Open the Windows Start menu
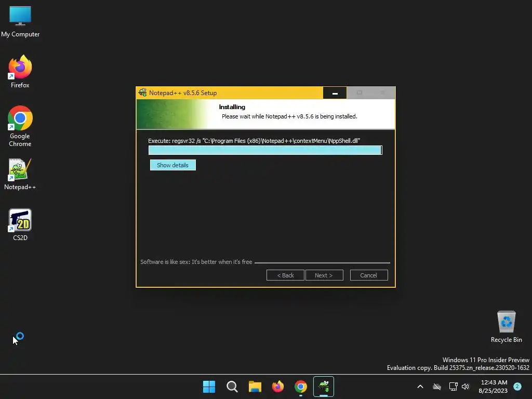 209,387
